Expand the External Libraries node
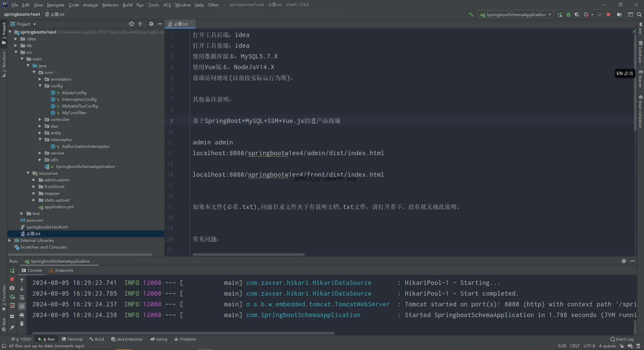The height and width of the screenshot is (350, 644). [10, 240]
